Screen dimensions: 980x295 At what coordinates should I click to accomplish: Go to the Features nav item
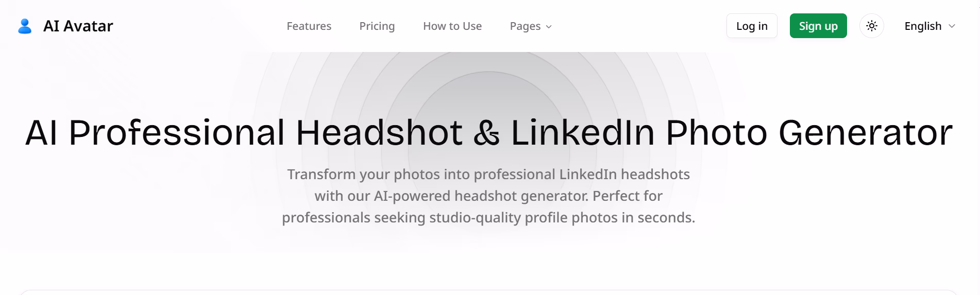[x=309, y=26]
